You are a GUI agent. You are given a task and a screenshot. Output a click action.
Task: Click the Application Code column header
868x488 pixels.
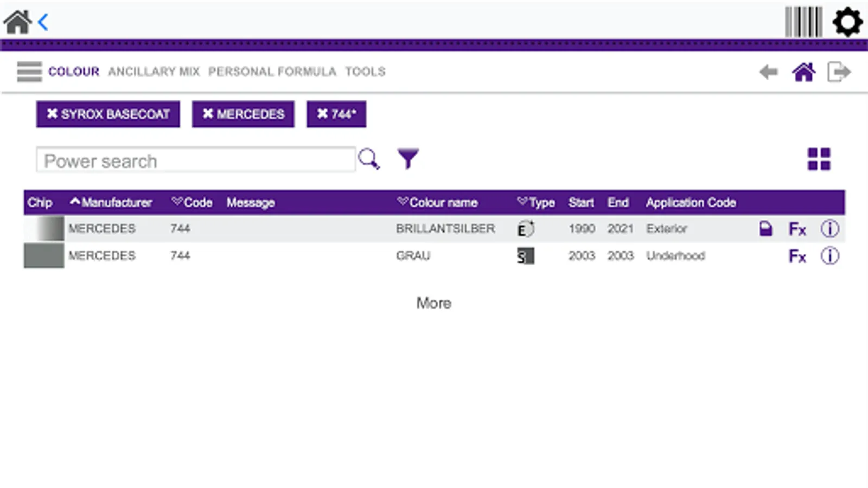(x=691, y=203)
